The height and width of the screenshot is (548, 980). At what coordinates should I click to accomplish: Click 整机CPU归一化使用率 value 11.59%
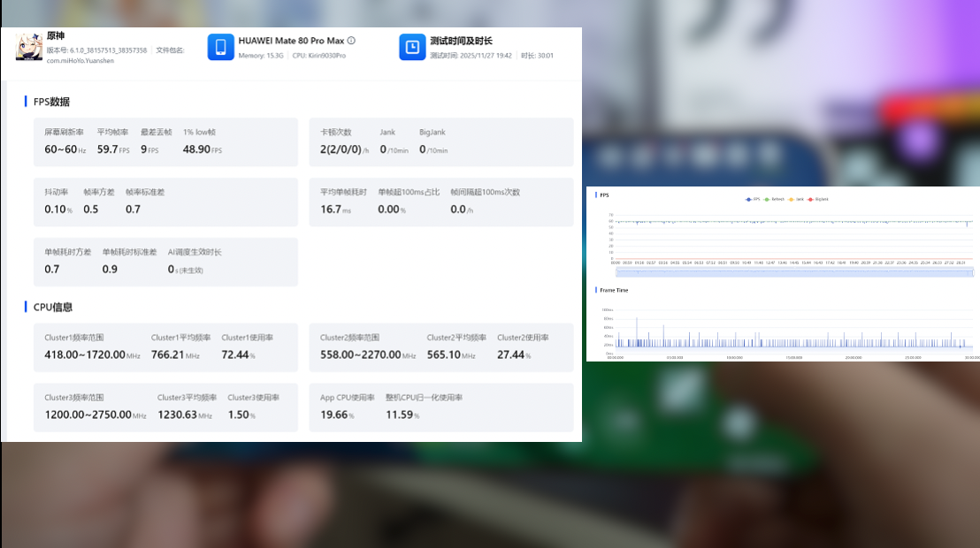tap(402, 415)
